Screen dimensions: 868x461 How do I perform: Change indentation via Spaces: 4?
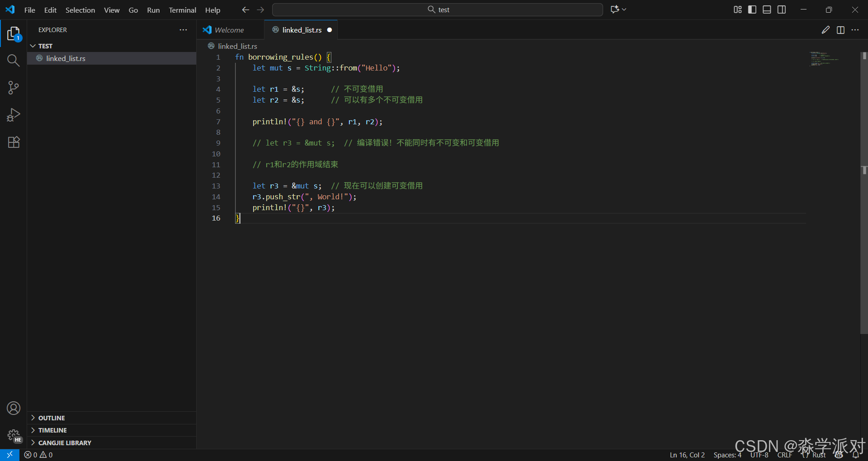(x=727, y=455)
